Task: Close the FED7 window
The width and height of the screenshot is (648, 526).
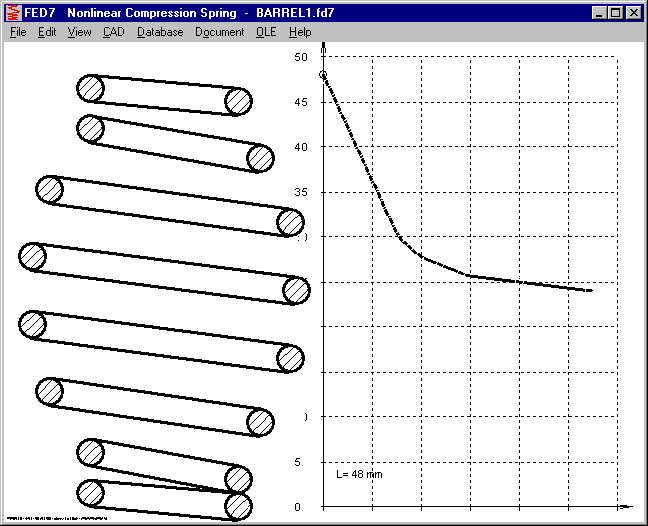Action: click(x=632, y=13)
